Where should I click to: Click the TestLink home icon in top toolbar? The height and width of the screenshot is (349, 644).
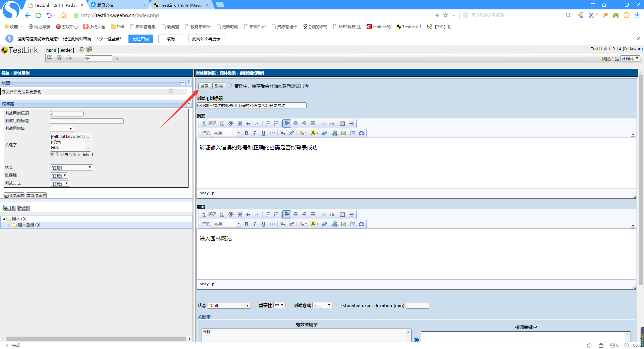point(50,58)
